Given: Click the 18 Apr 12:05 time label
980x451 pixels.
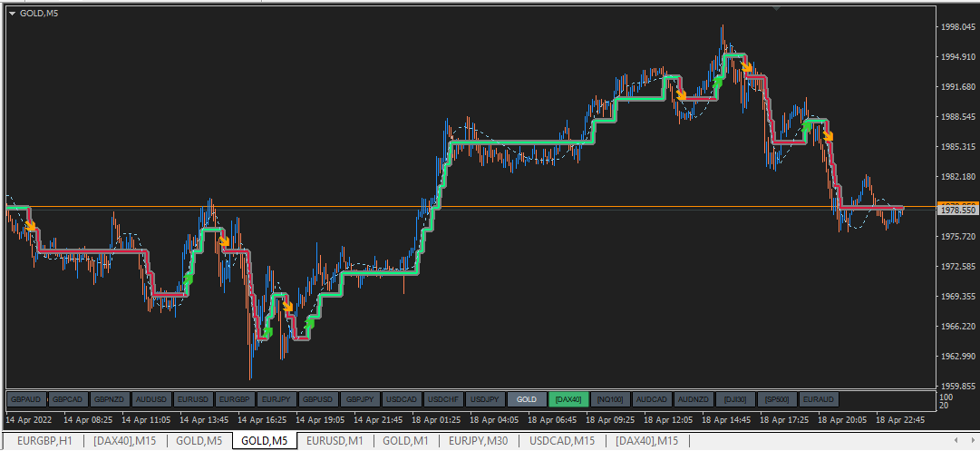Looking at the screenshot, I should coord(669,420).
